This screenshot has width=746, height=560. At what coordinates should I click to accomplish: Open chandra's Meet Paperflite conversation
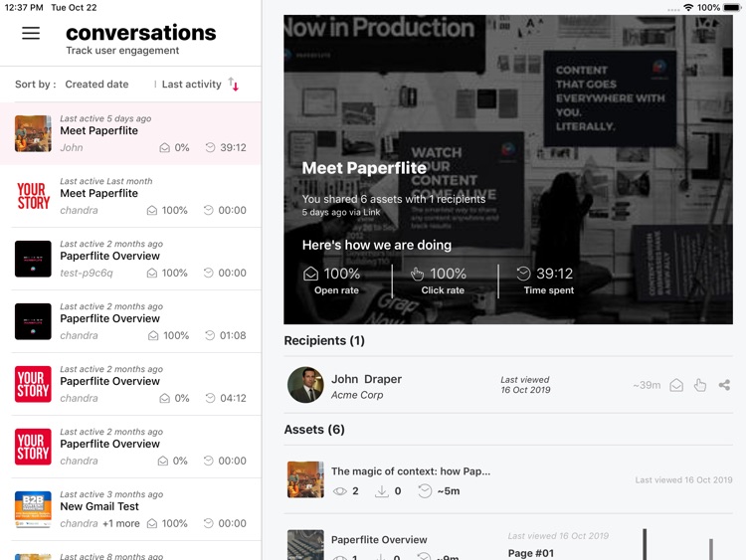point(131,196)
